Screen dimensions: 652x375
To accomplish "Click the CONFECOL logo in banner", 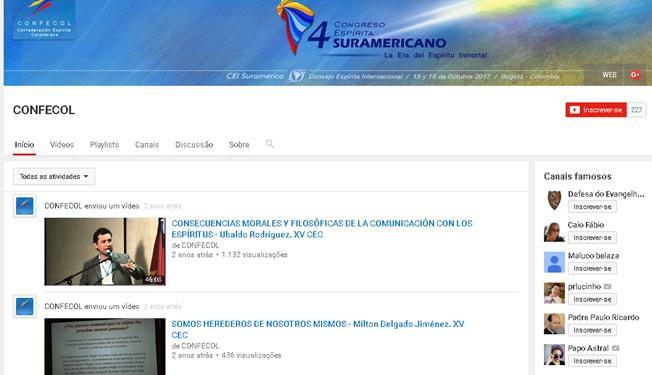I will point(44,20).
